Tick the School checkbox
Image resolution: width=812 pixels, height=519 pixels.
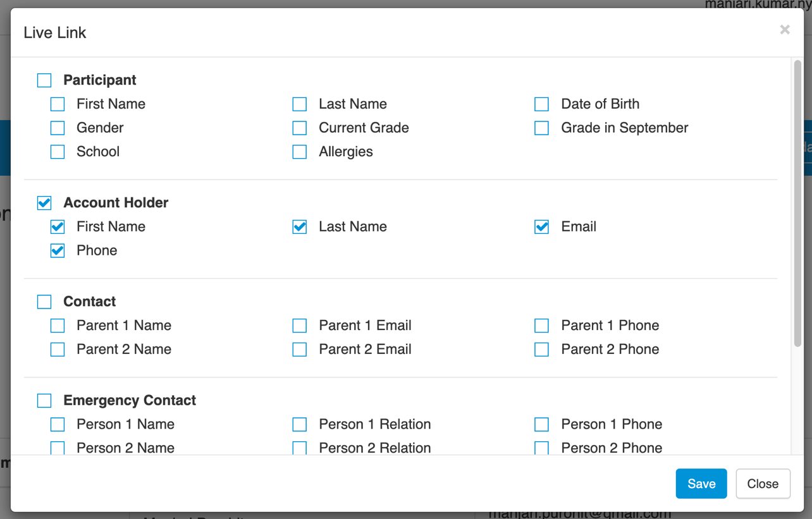click(x=58, y=152)
